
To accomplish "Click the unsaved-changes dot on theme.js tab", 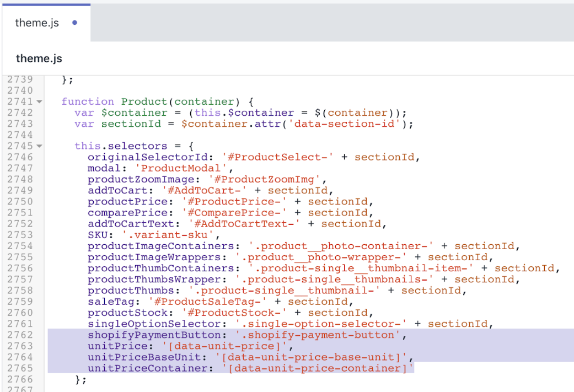I will tap(75, 23).
